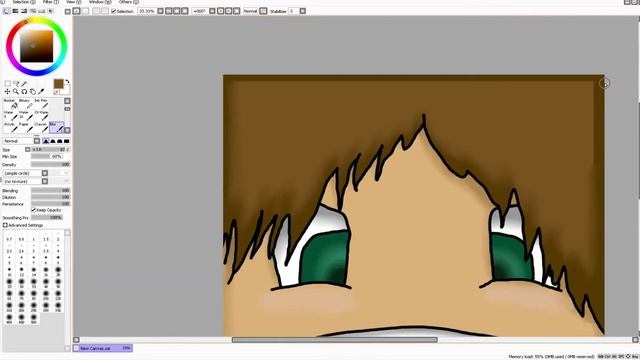
Task: Open the no texture dropdown
Action: (x=25, y=181)
